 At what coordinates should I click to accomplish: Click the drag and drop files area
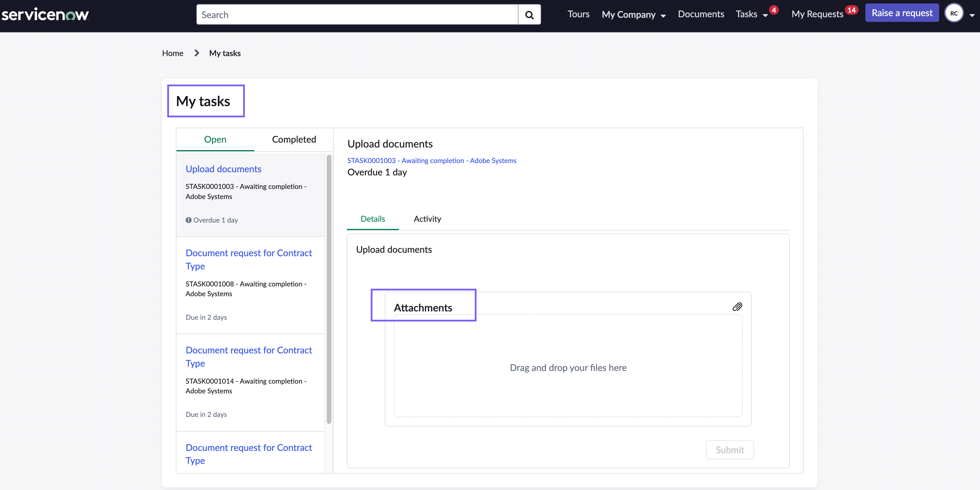pos(568,365)
